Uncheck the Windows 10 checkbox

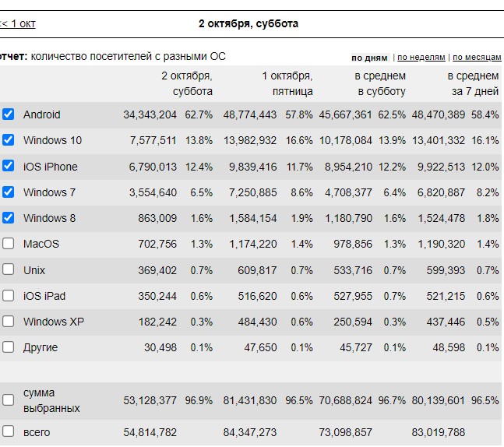(8, 140)
